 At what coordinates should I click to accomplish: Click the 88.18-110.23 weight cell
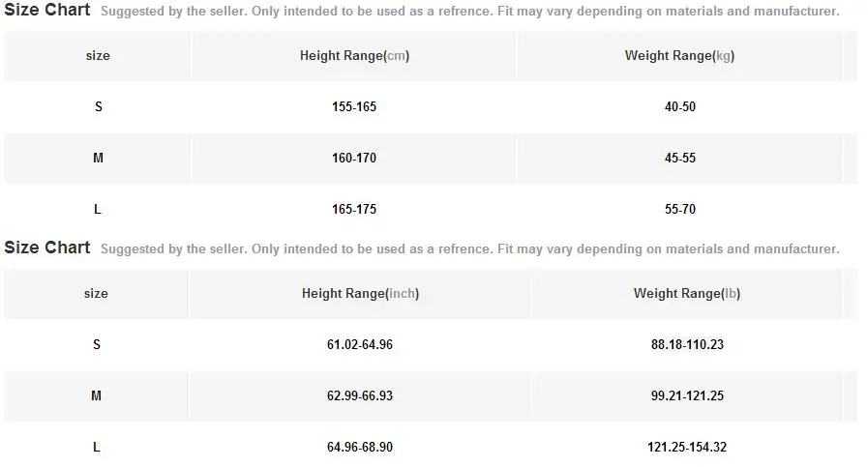click(x=687, y=345)
